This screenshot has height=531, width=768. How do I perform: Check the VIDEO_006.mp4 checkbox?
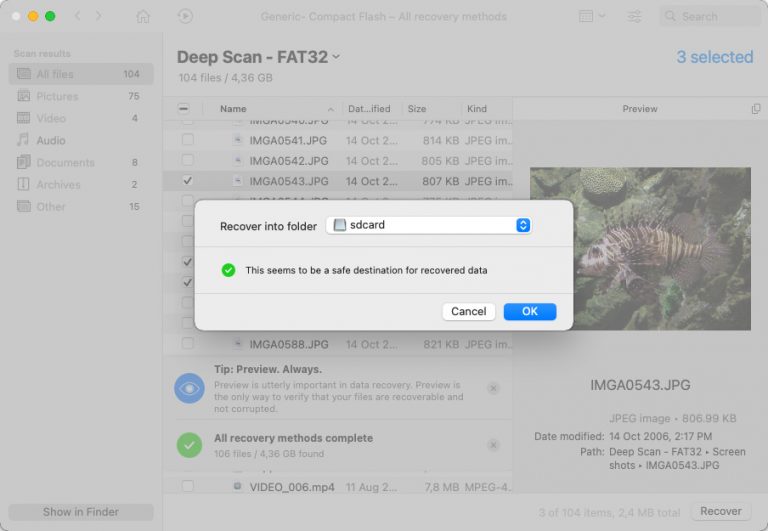(188, 486)
